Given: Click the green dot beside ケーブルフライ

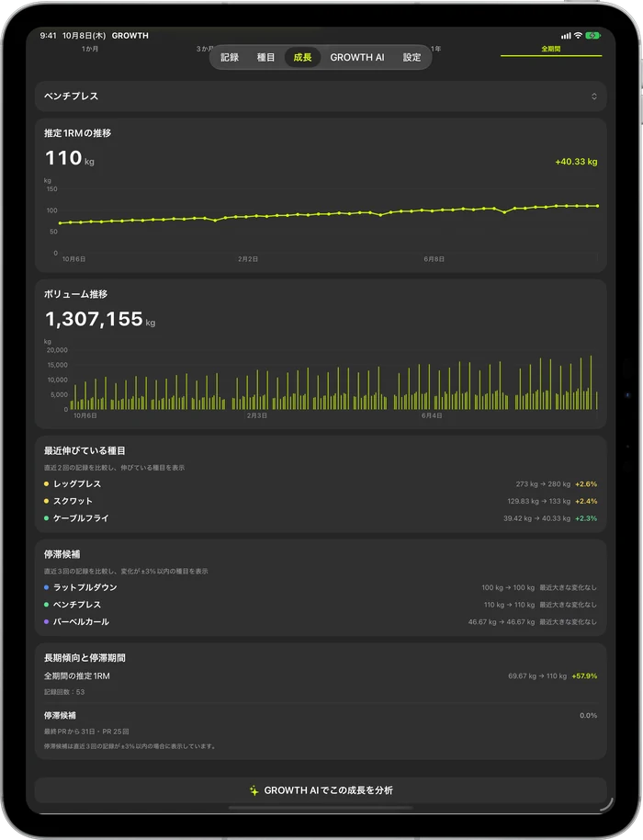Looking at the screenshot, I should (46, 518).
